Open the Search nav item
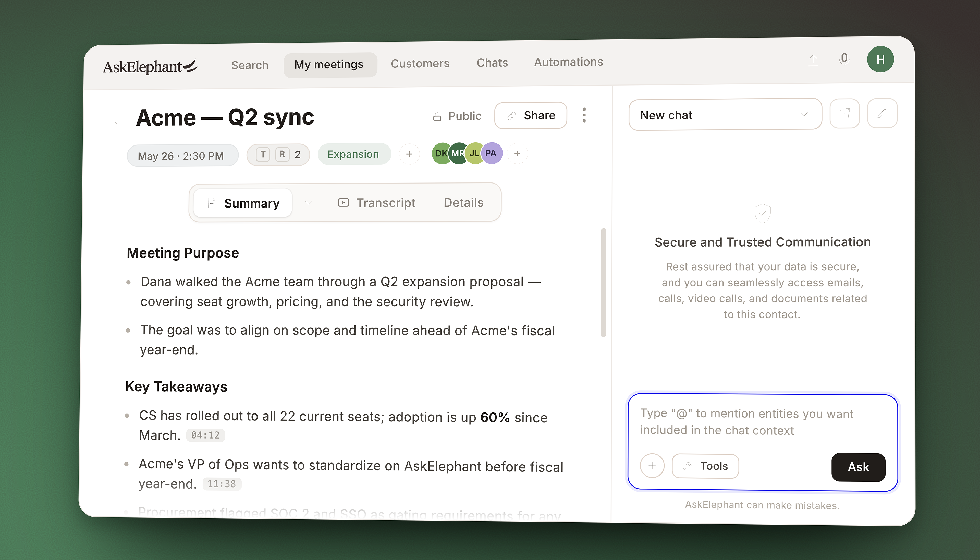Image resolution: width=980 pixels, height=560 pixels. tap(250, 65)
